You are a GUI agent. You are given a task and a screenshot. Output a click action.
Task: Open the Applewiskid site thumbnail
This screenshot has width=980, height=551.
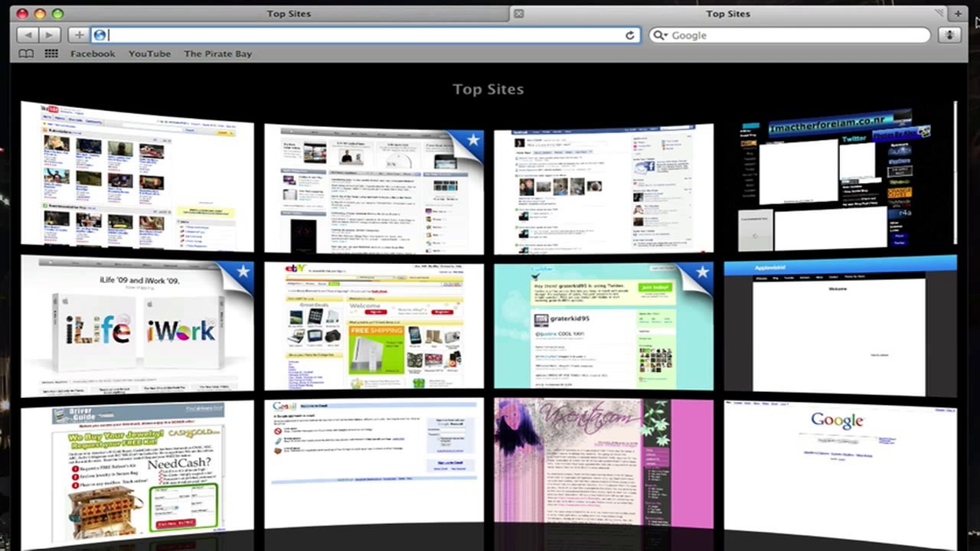coord(841,327)
